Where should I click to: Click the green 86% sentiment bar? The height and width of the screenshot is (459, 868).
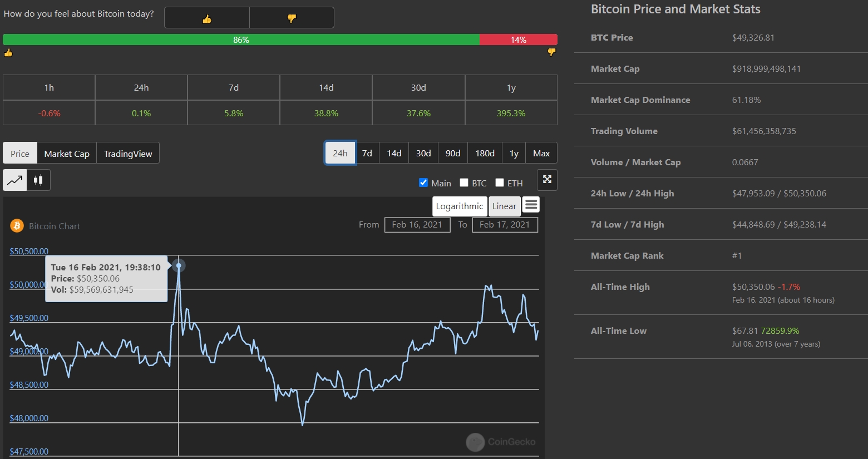pyautogui.click(x=241, y=40)
